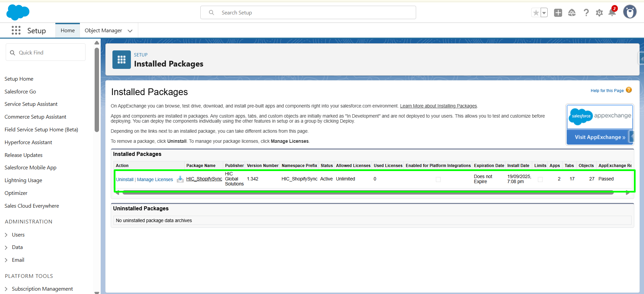Click the sidebar scroll-up arrow
644x294 pixels.
(x=97, y=43)
